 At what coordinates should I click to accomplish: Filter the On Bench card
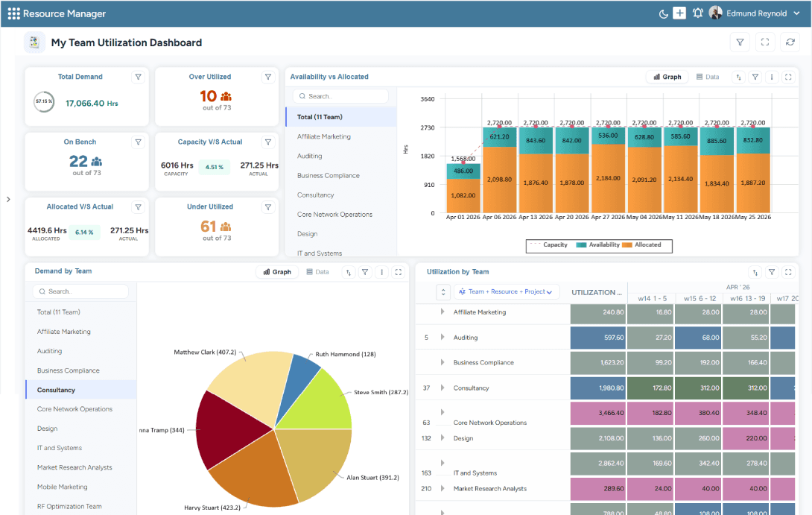tap(139, 142)
